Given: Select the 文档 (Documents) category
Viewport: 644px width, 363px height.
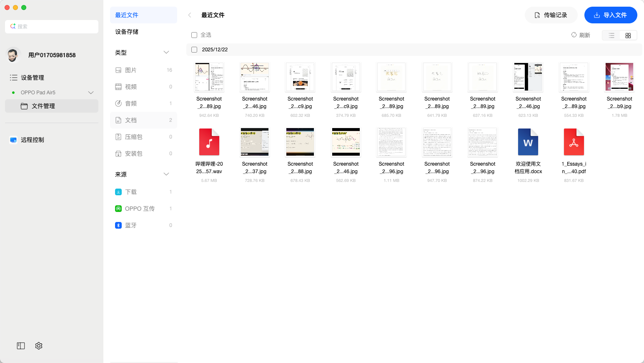Looking at the screenshot, I should point(130,120).
